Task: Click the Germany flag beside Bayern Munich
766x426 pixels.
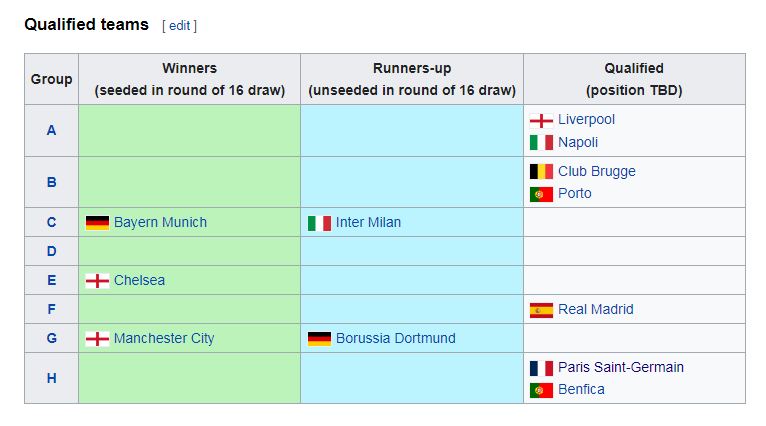Action: [97, 223]
